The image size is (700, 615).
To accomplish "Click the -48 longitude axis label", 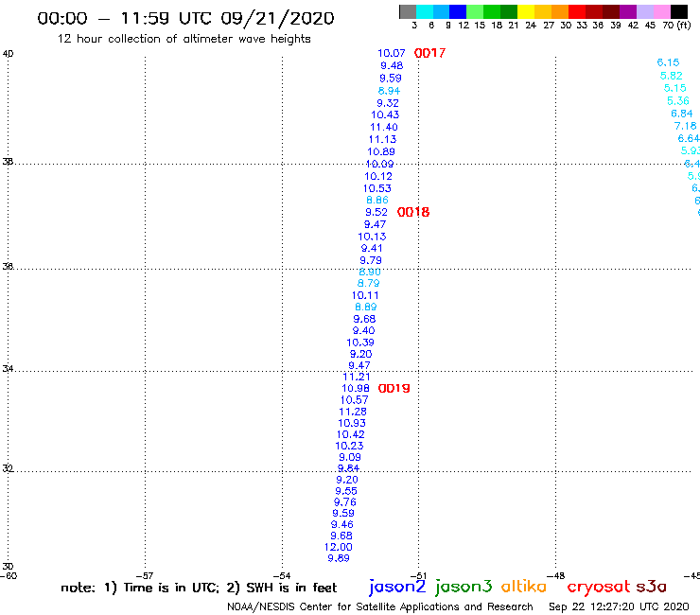I will pyautogui.click(x=555, y=576).
